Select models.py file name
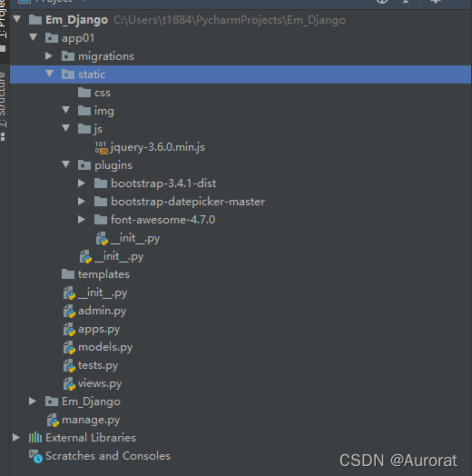This screenshot has height=476, width=472. [x=105, y=348]
